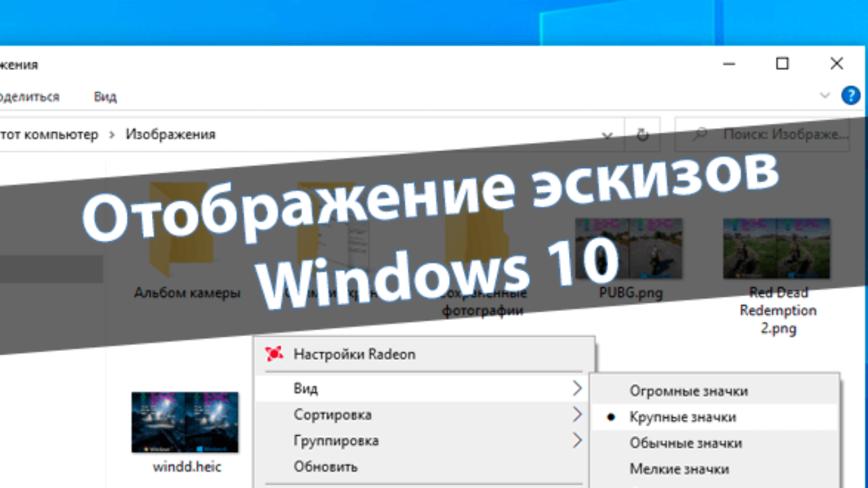Expand the ribbon with the chevron
Image resolution: width=868 pixels, height=488 pixels.
tap(825, 96)
